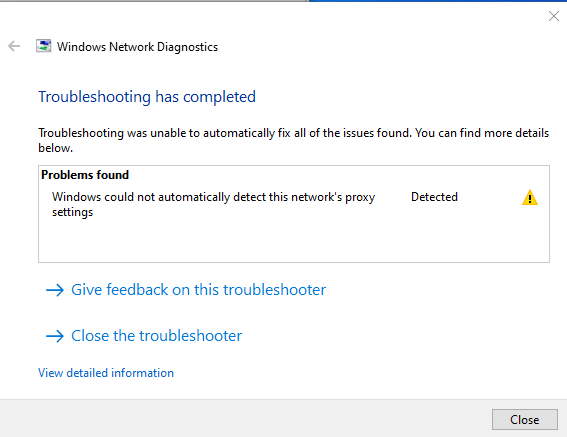Click the Windows Network Diagnostics icon

(43, 46)
